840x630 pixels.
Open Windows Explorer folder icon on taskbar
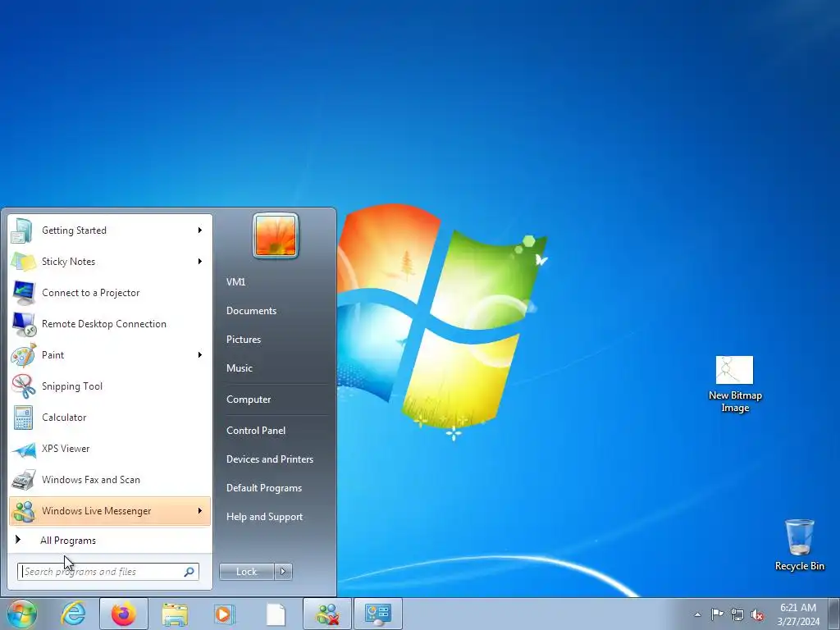(175, 614)
